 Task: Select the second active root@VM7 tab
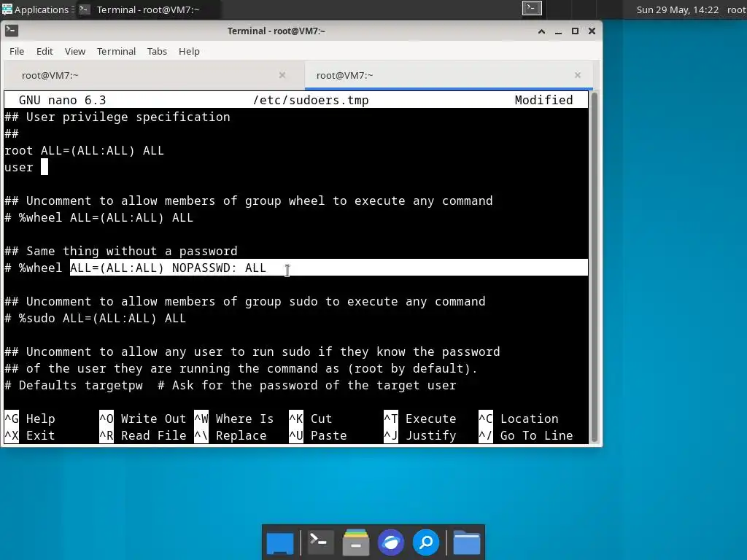point(449,75)
